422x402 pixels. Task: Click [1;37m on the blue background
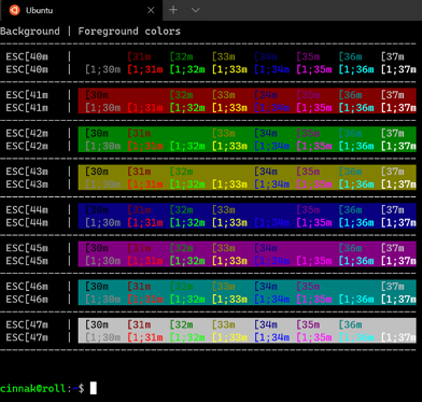[x=399, y=223]
